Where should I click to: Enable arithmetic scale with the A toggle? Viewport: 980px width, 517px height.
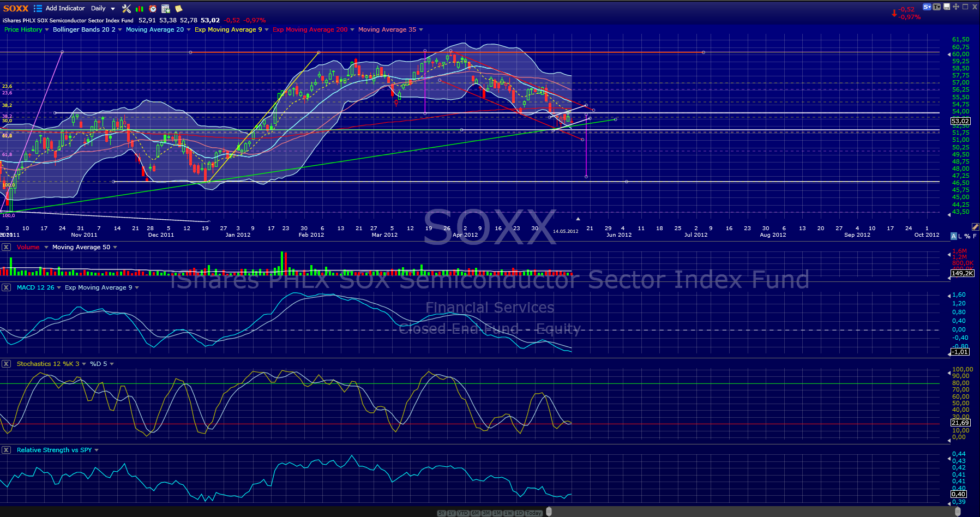(x=953, y=236)
